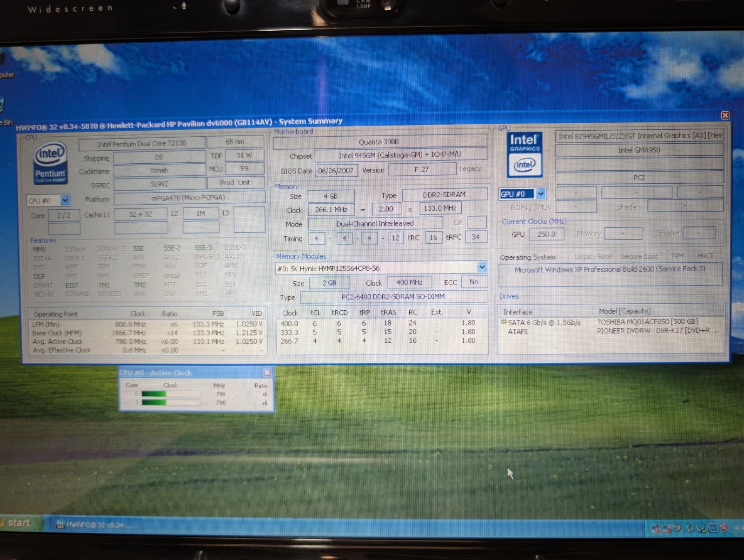Click the memory Type field DDR2-SDRAM

[445, 194]
